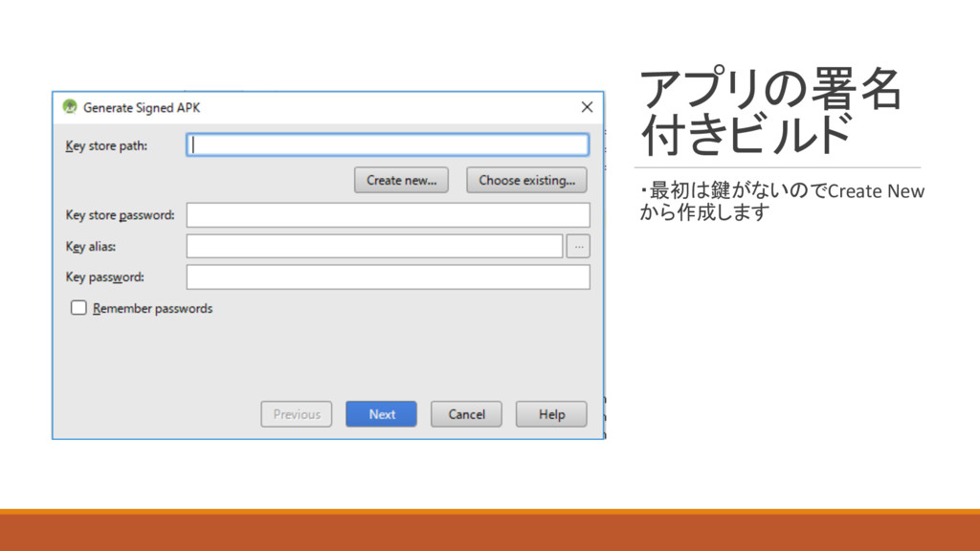
Task: Click the Generate Signed APK title text
Action: point(142,107)
